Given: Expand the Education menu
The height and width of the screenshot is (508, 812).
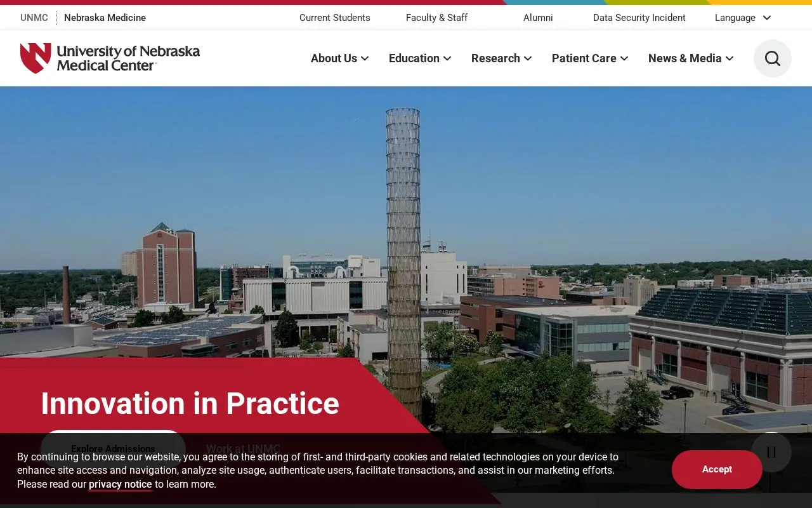Looking at the screenshot, I should (420, 58).
